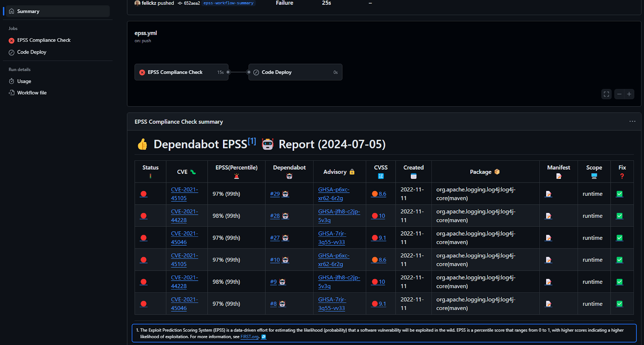Open manifest file icon in #27 row
This screenshot has height=345, width=644.
[x=548, y=238]
